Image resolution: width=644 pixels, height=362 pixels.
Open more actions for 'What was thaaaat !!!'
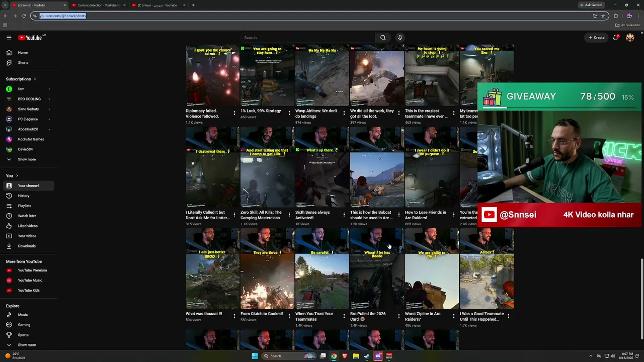coord(234,316)
